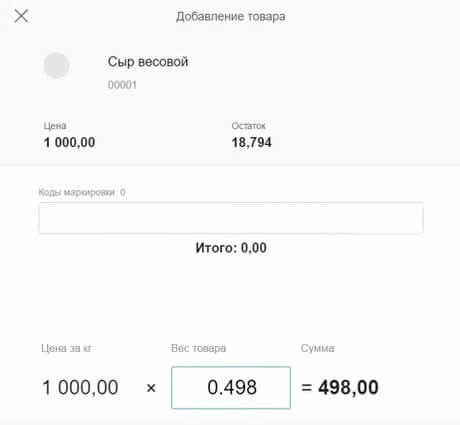Click the Остаток label
Image resolution: width=460 pixels, height=425 pixels.
tap(248, 126)
